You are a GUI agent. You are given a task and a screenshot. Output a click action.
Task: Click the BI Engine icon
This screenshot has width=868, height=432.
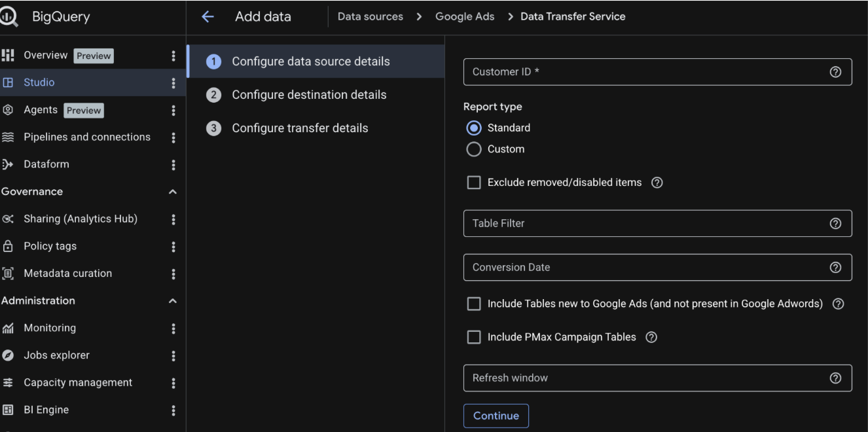pos(8,410)
